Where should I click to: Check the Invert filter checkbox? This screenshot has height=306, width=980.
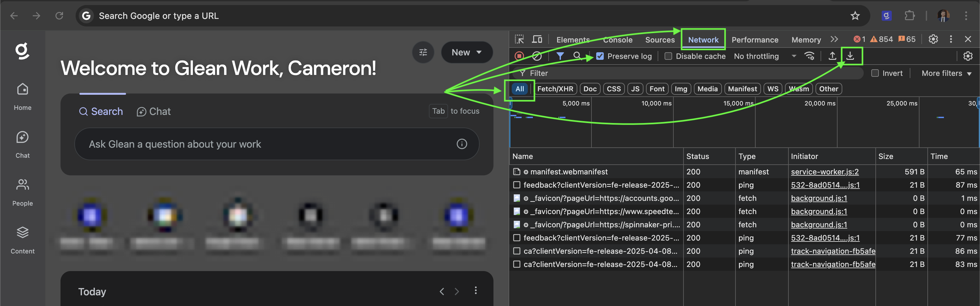click(875, 73)
